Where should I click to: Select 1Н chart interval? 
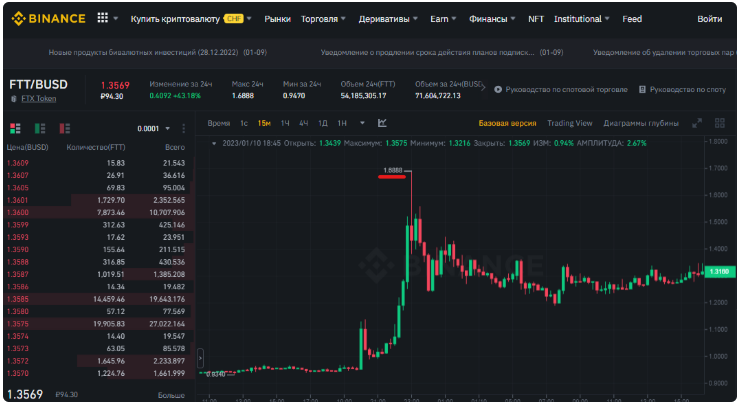point(342,123)
